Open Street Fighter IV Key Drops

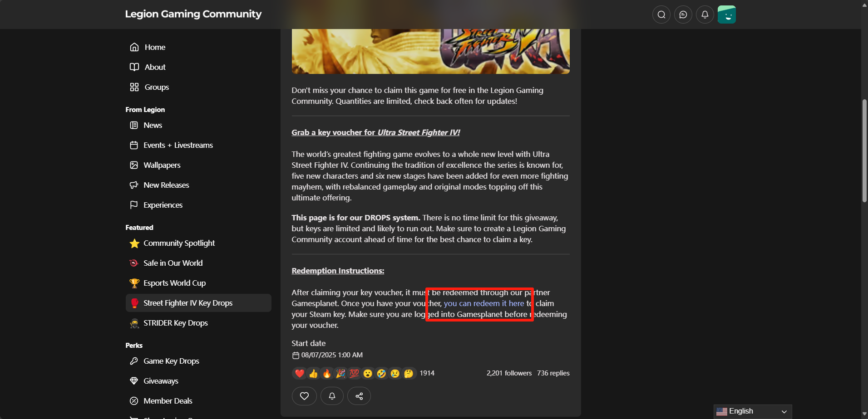pyautogui.click(x=198, y=303)
